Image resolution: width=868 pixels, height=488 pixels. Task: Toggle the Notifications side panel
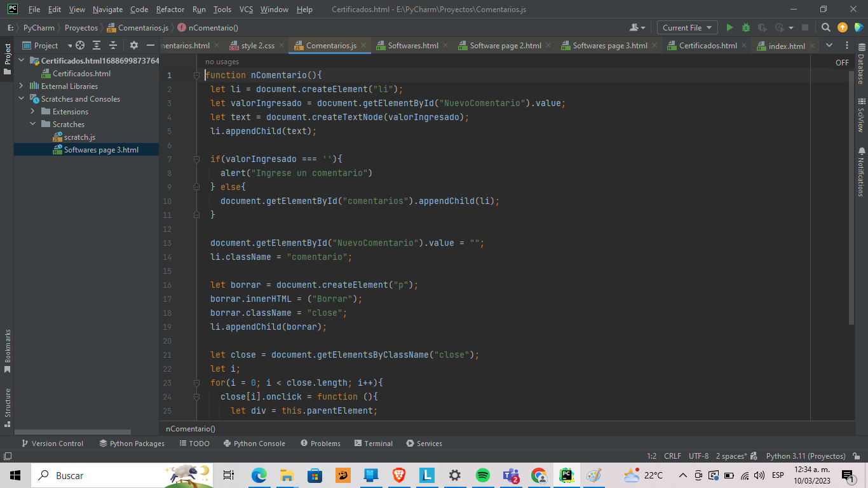pos(861,172)
